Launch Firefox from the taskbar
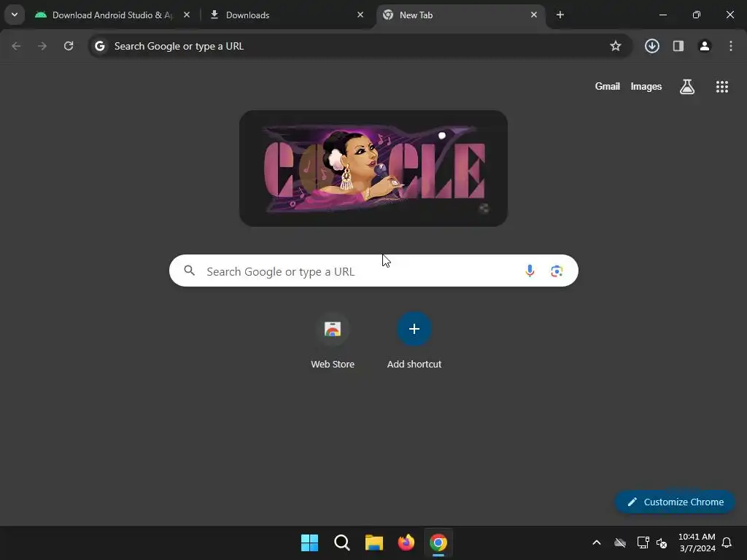This screenshot has width=747, height=560. click(x=406, y=542)
